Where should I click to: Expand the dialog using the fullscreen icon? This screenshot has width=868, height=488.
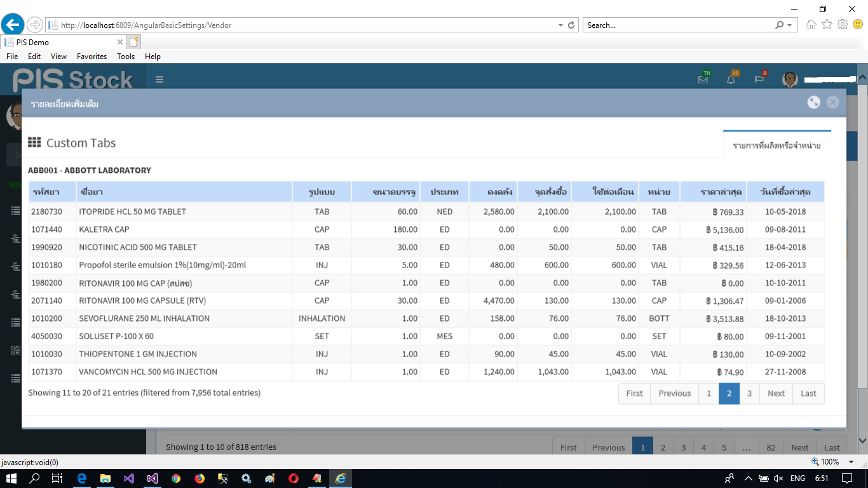[813, 102]
